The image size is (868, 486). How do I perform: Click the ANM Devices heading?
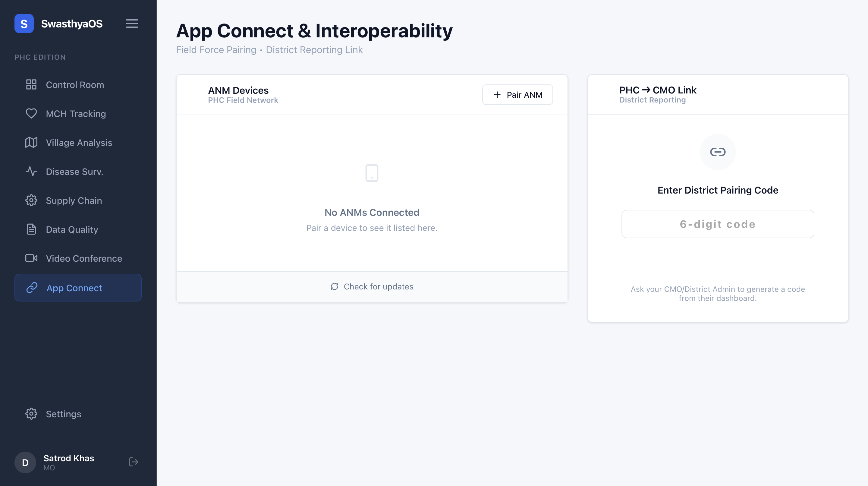tap(238, 90)
